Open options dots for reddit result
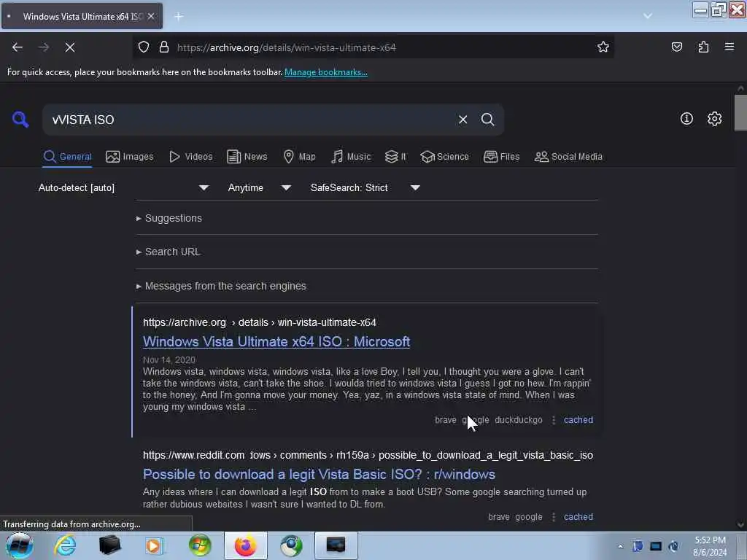747x560 pixels. (553, 517)
